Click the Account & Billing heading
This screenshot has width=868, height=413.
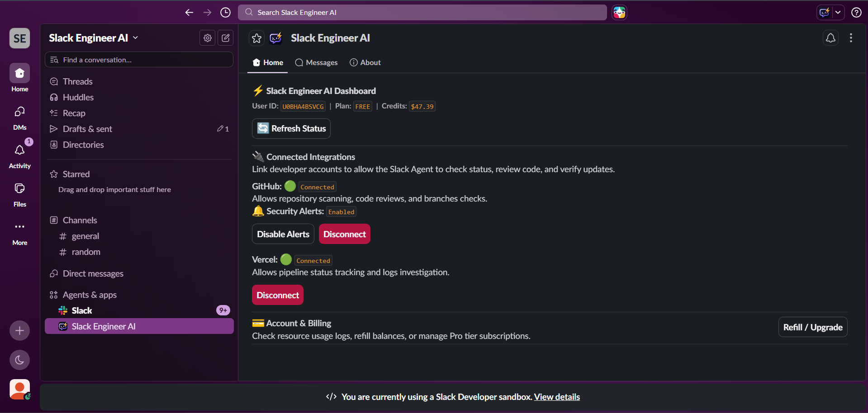coord(299,323)
